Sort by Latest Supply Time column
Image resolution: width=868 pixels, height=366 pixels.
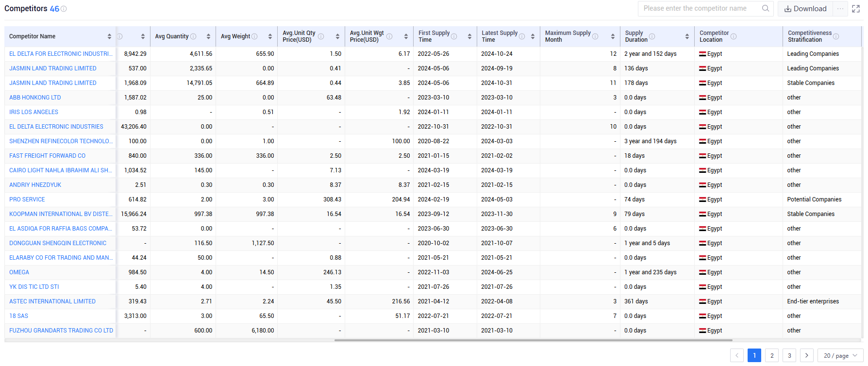[533, 36]
